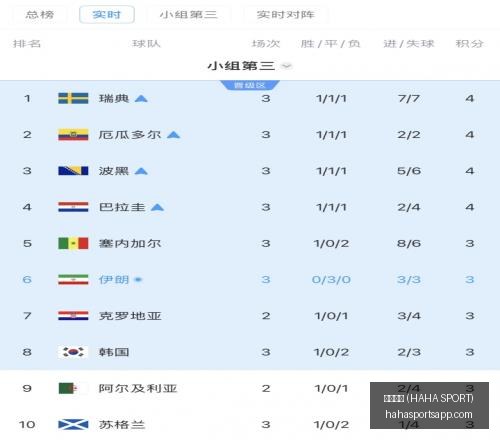Open the 实时对阵 tab
The height and width of the screenshot is (440, 500).
tap(286, 15)
